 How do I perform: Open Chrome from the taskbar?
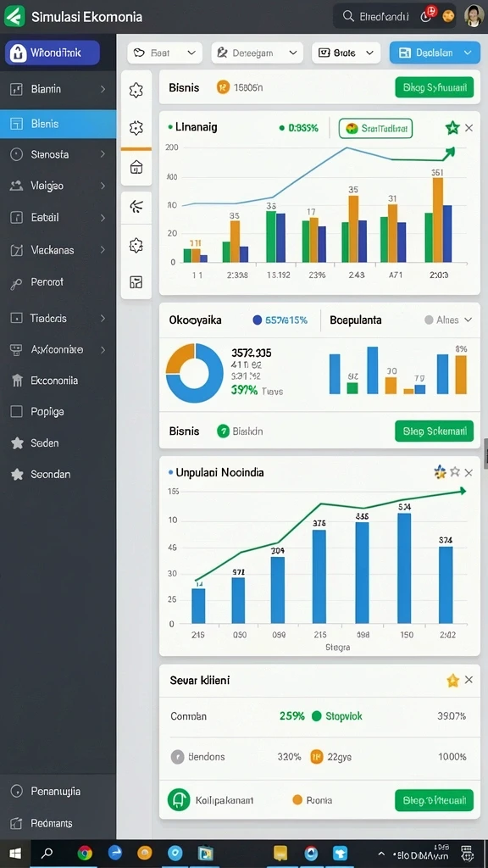(85, 853)
